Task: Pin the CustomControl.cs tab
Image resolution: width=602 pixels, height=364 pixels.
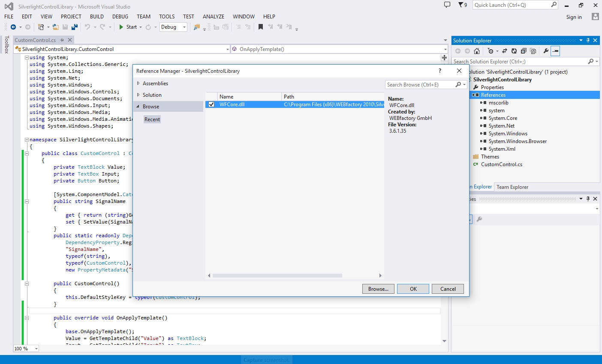Action: point(62,40)
